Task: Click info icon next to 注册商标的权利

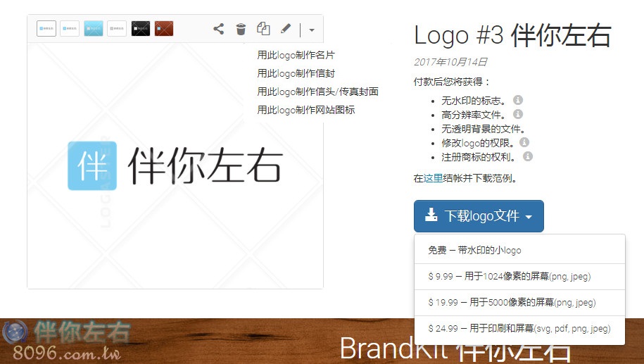Action: 528,156
